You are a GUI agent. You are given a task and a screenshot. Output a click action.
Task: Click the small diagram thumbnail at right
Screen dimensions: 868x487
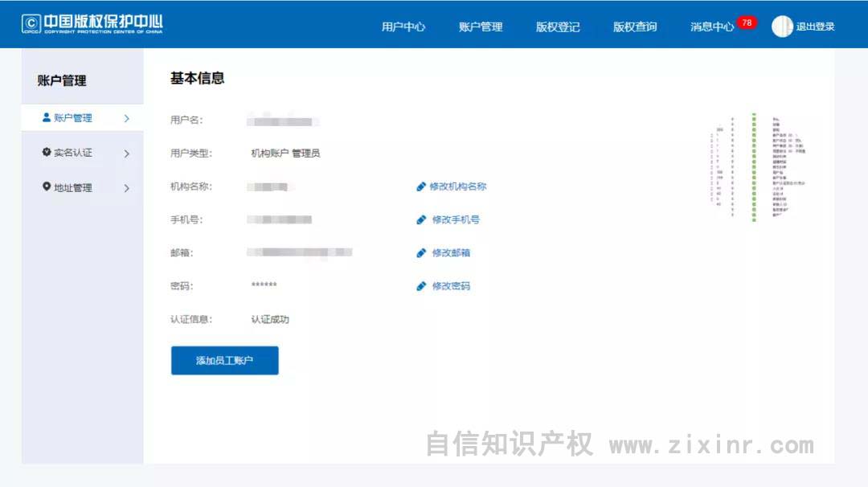coord(757,166)
